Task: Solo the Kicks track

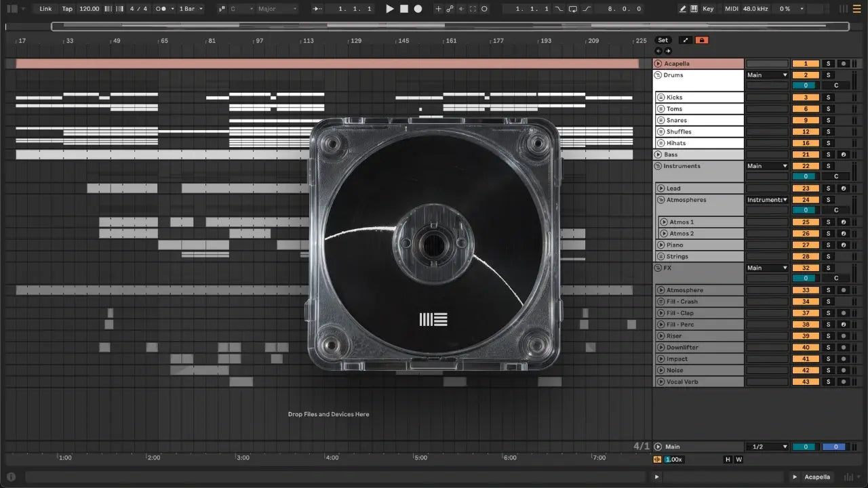Action: (827, 98)
